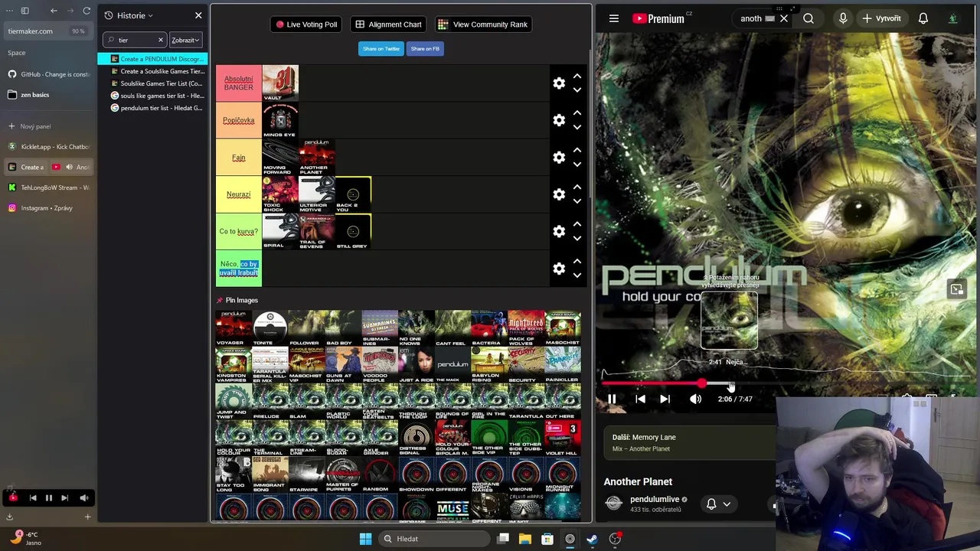980x551 pixels.
Task: Open Live Voting Poll
Action: tap(306, 24)
